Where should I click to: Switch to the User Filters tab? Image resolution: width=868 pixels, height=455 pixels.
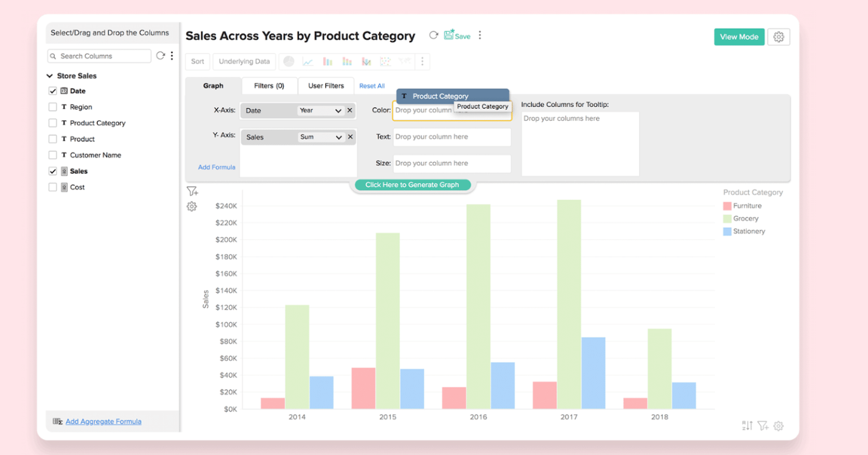(x=326, y=86)
